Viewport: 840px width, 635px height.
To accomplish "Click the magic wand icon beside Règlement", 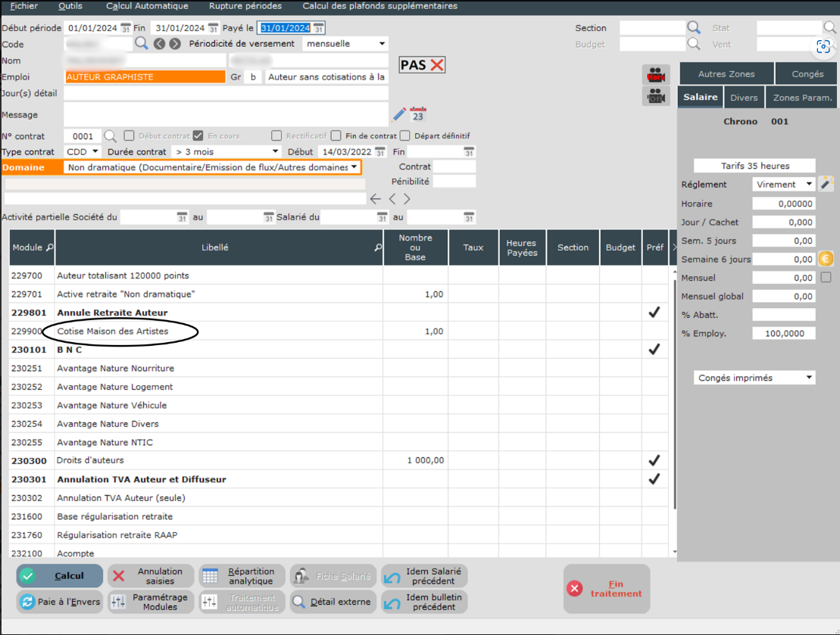I will coord(826,184).
